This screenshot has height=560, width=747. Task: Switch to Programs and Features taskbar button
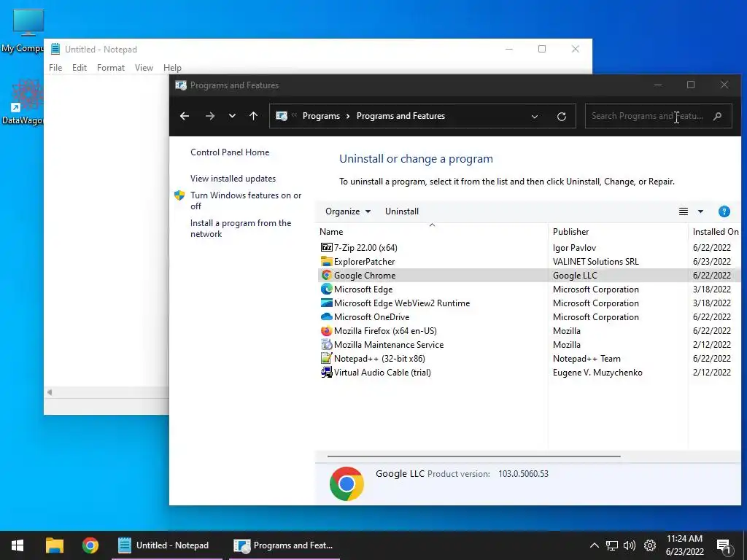tap(285, 545)
